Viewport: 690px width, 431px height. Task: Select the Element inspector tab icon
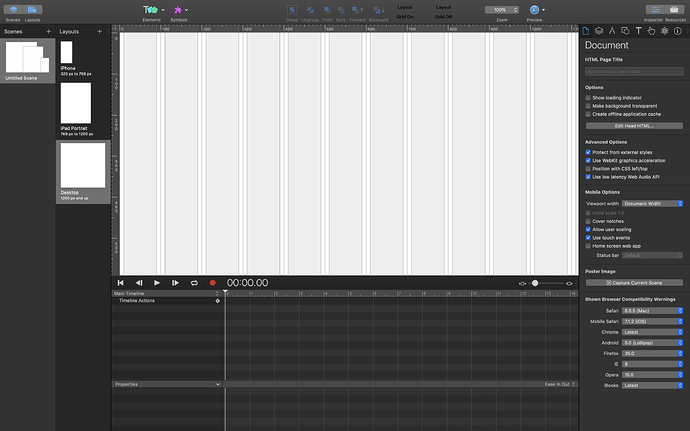(625, 31)
